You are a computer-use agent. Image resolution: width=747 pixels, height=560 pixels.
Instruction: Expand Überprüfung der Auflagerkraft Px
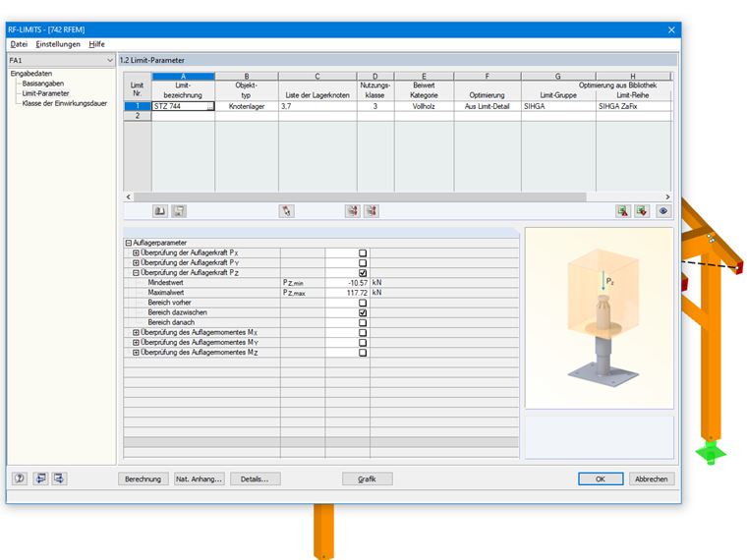tap(136, 252)
